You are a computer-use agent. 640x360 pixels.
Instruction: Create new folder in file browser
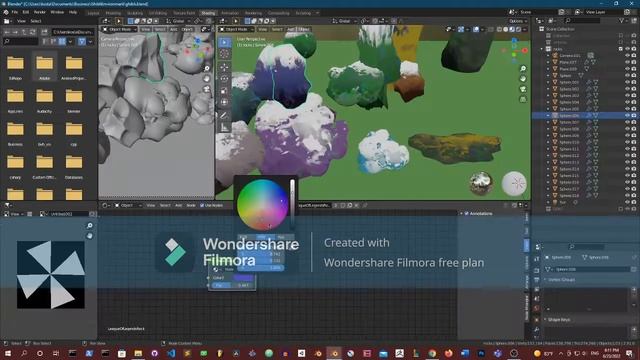point(44,32)
